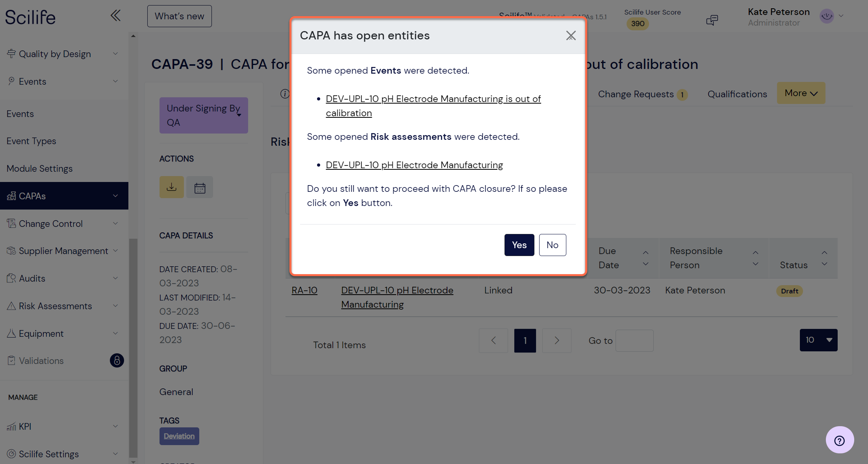Open the items-per-page 10 dropdown
868x464 pixels.
818,340
